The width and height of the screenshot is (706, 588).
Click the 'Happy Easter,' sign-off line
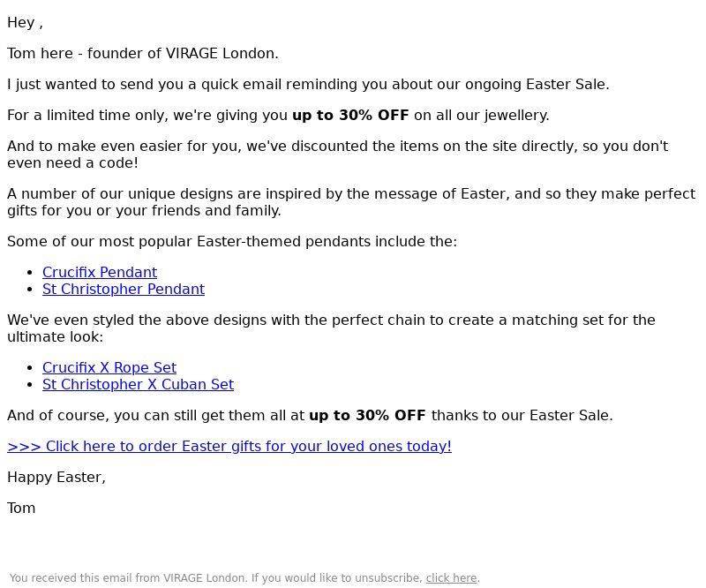(x=56, y=477)
